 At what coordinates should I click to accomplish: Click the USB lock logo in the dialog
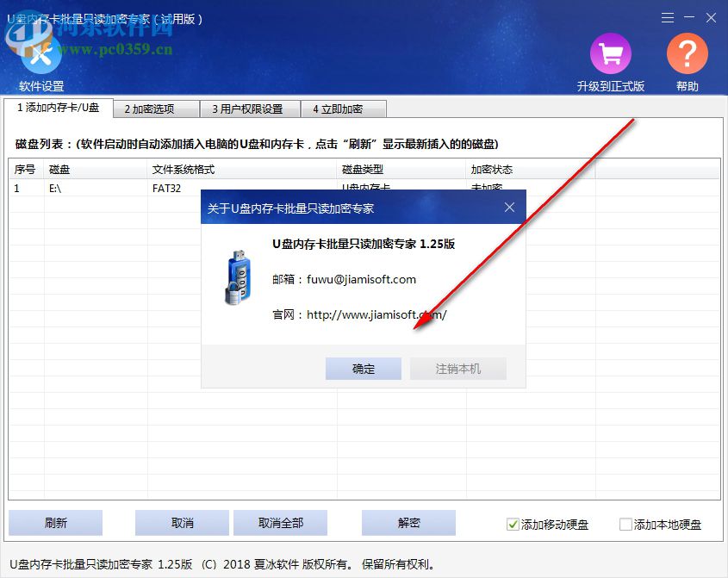pyautogui.click(x=240, y=277)
